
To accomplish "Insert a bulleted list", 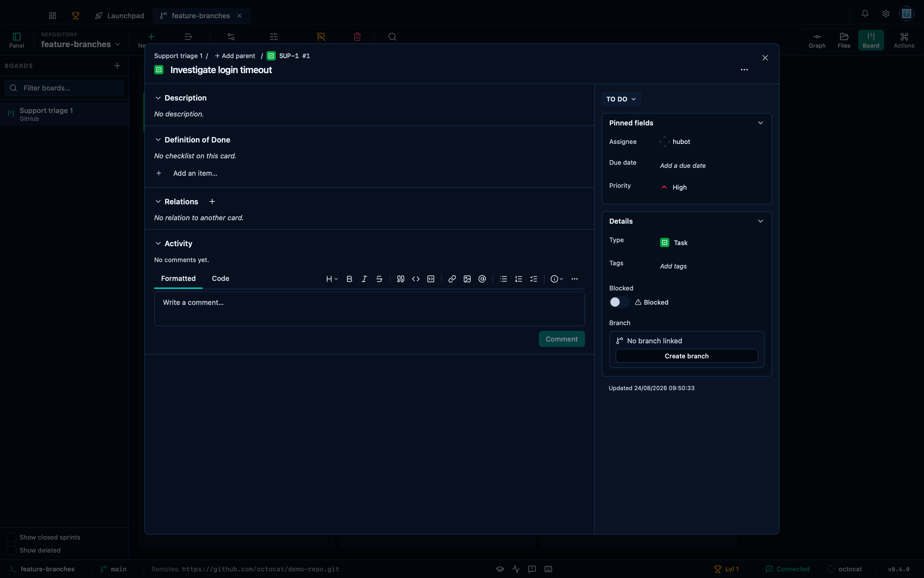I will click(504, 279).
